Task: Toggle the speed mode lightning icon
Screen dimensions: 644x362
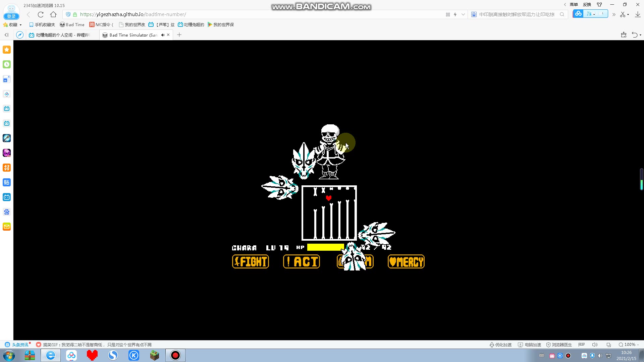Action: (455, 14)
